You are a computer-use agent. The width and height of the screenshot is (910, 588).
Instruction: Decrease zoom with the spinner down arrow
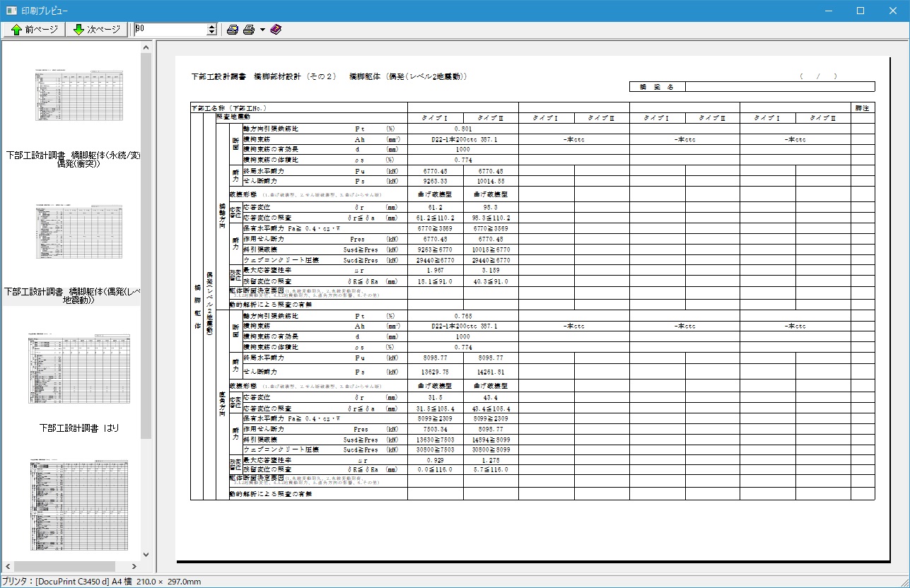(212, 33)
